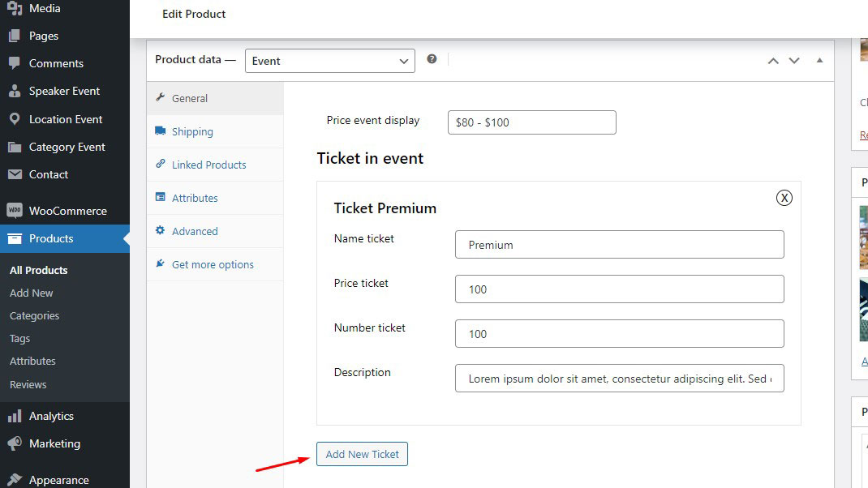
Task: Click the Advanced tab gear icon
Action: tap(162, 231)
